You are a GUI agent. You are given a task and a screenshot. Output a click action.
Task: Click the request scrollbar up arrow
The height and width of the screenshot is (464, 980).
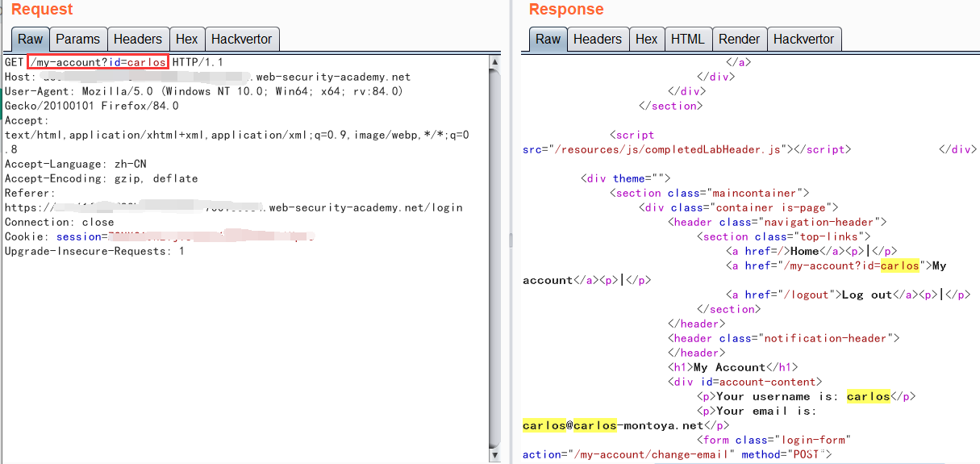click(x=494, y=62)
